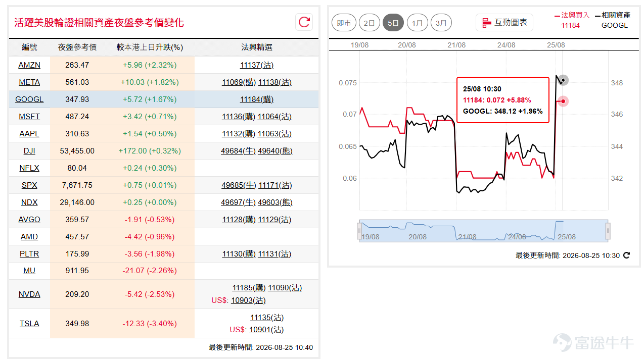Click the 法興精選 column header
644x361 pixels.
coord(257,47)
